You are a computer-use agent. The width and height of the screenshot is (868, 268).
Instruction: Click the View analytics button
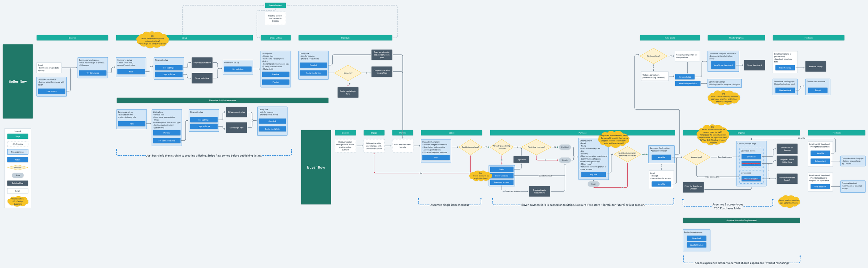(685, 77)
